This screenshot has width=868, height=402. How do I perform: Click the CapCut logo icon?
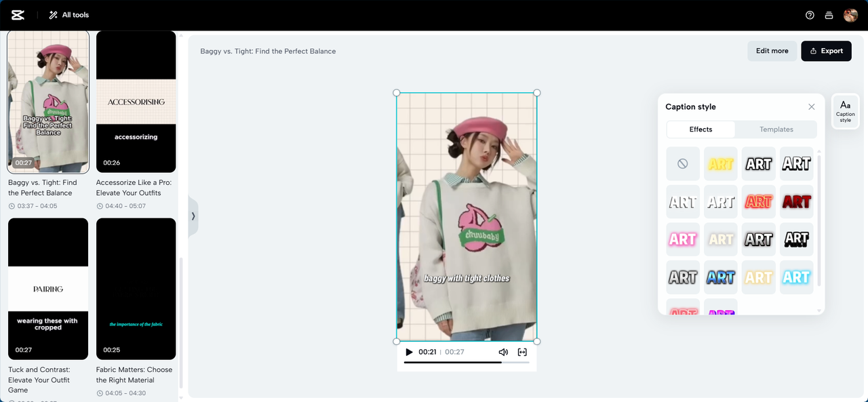18,15
